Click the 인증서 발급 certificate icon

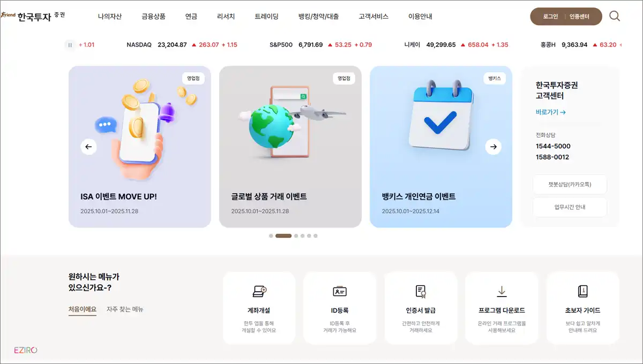421,292
